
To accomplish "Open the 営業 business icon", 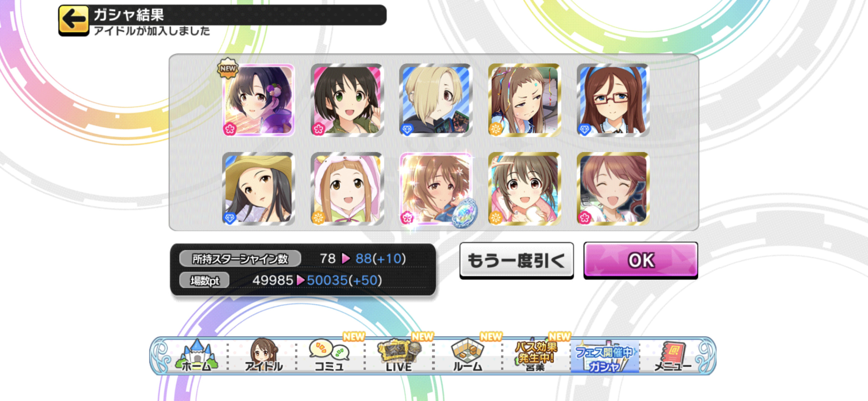I will pyautogui.click(x=536, y=356).
